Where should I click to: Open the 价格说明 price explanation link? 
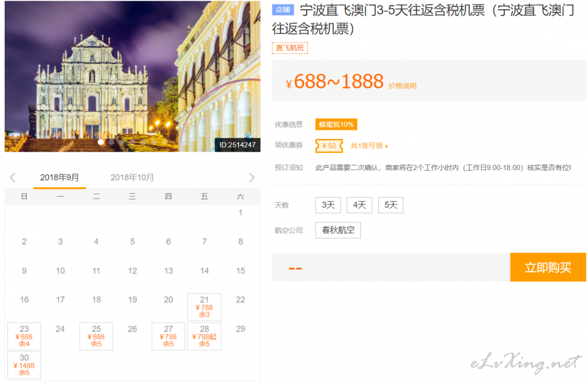pyautogui.click(x=402, y=86)
